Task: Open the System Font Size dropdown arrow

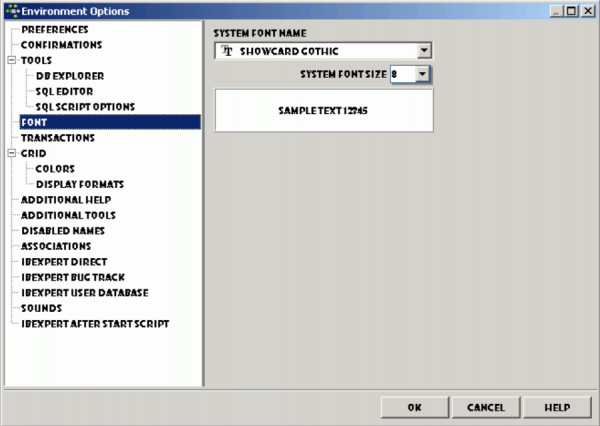Action: coord(422,74)
